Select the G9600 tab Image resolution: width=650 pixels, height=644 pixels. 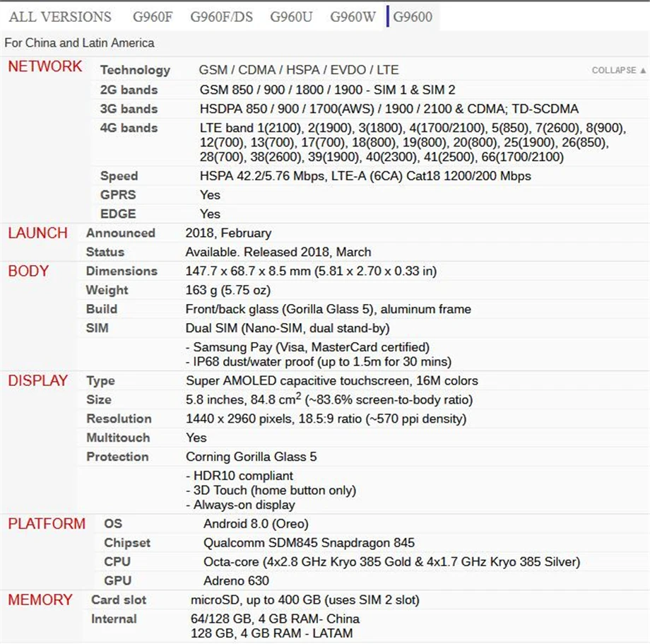(x=413, y=16)
